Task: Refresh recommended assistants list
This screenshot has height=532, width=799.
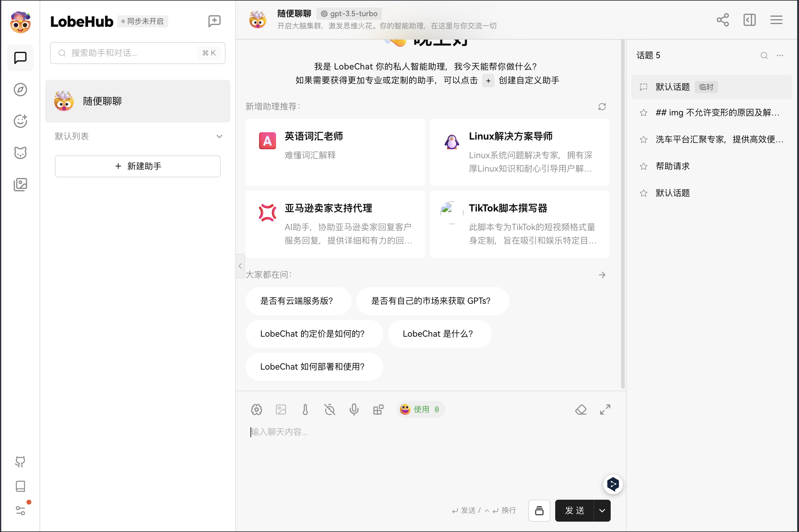Action: (x=602, y=107)
